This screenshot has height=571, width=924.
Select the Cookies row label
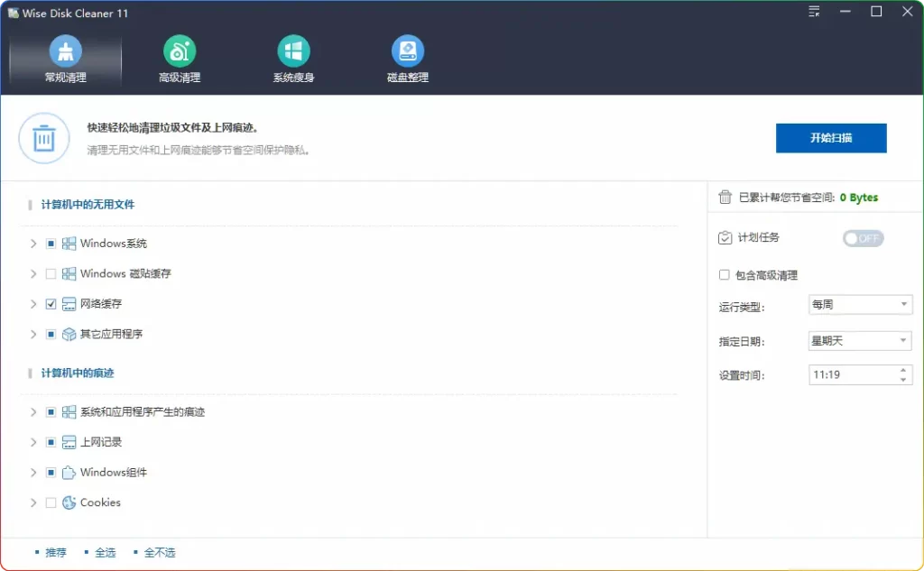pos(100,502)
